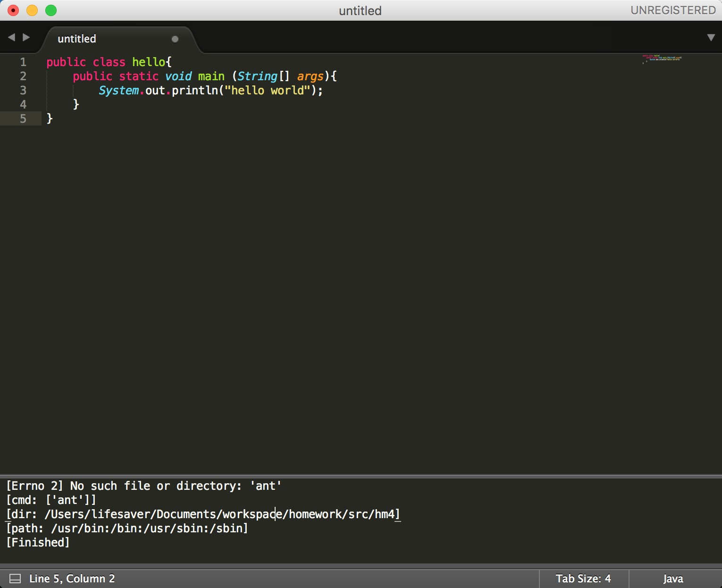The width and height of the screenshot is (722, 588).
Task: Click line number 1 in the gutter
Action: (23, 62)
